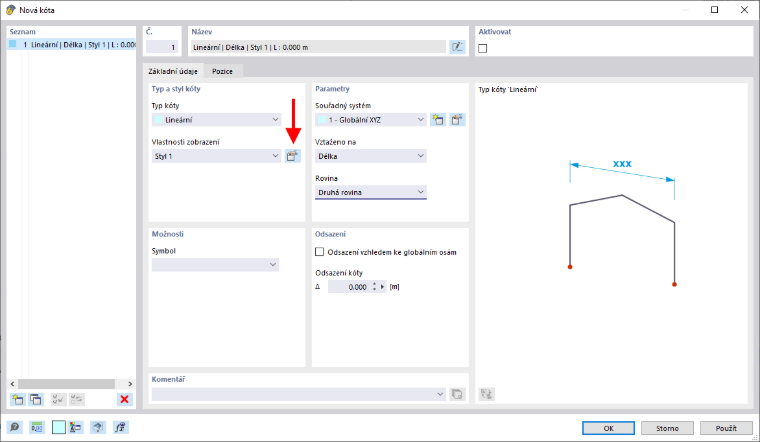
Task: Click the preview view settings icon
Action: tap(487, 394)
